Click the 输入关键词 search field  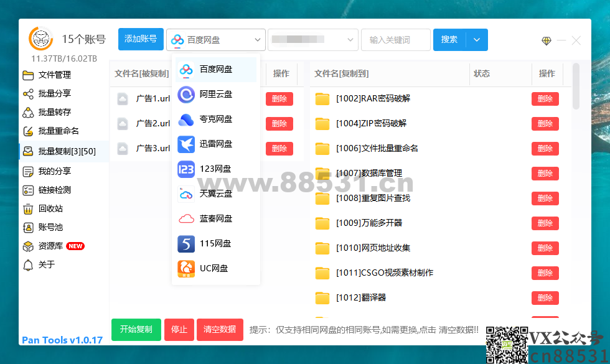pyautogui.click(x=396, y=40)
